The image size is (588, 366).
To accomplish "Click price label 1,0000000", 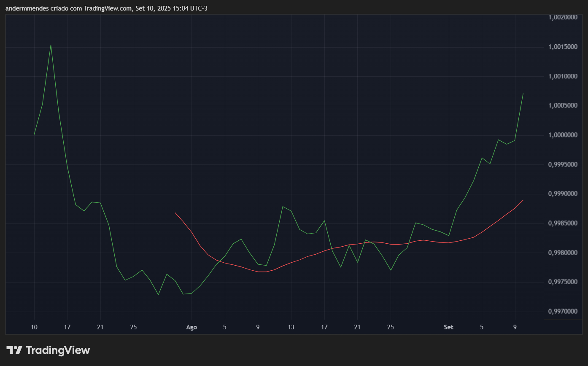I will 563,135.
